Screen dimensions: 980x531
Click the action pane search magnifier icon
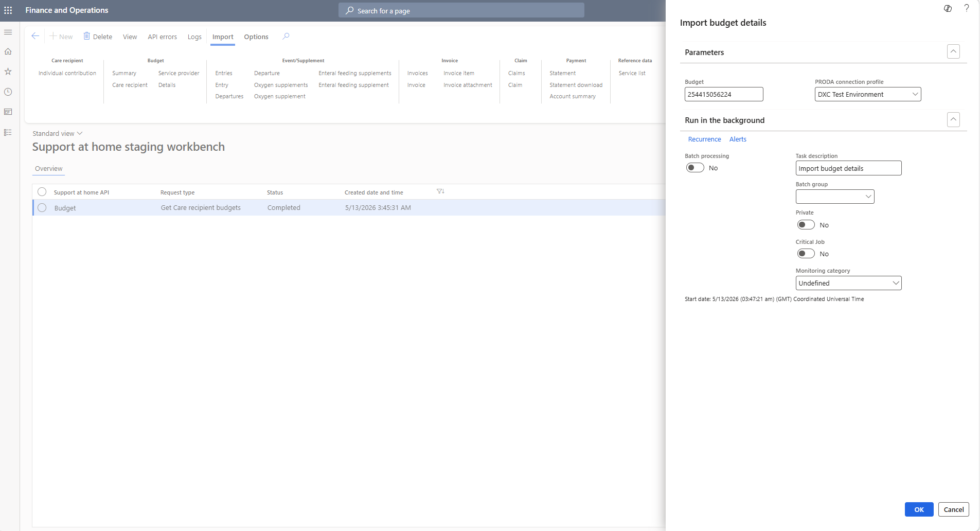coord(286,37)
